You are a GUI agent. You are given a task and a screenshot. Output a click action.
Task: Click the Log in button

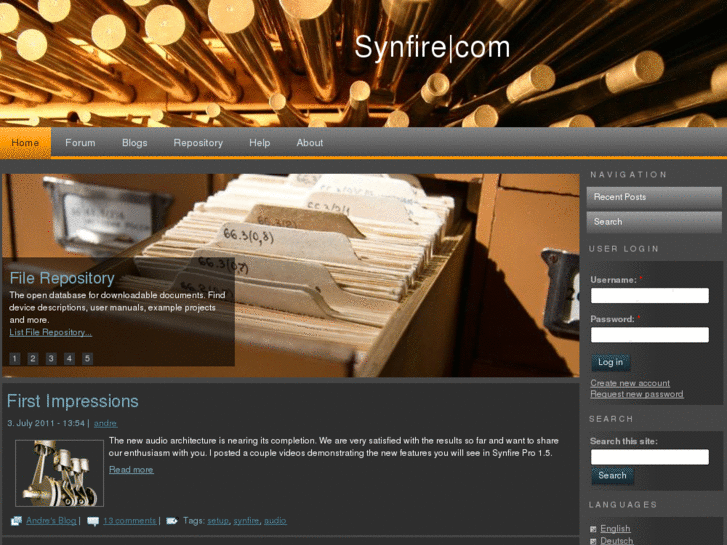610,362
